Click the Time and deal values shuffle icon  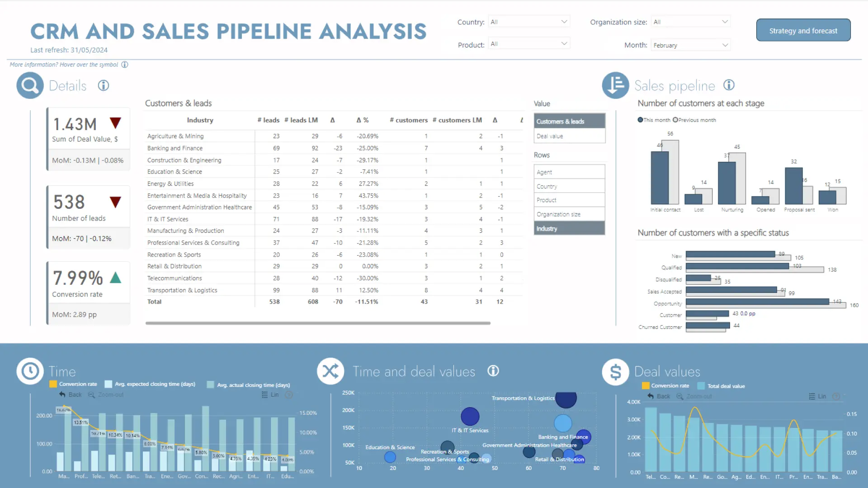[330, 371]
